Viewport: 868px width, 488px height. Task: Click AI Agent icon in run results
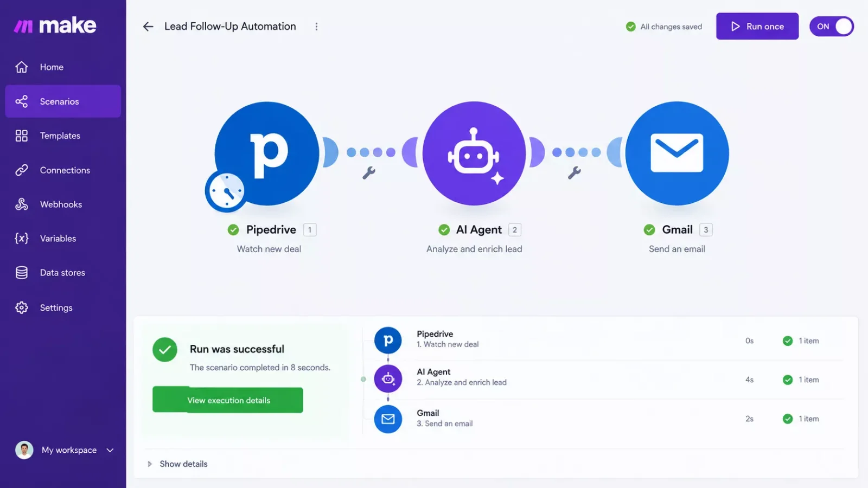(388, 378)
